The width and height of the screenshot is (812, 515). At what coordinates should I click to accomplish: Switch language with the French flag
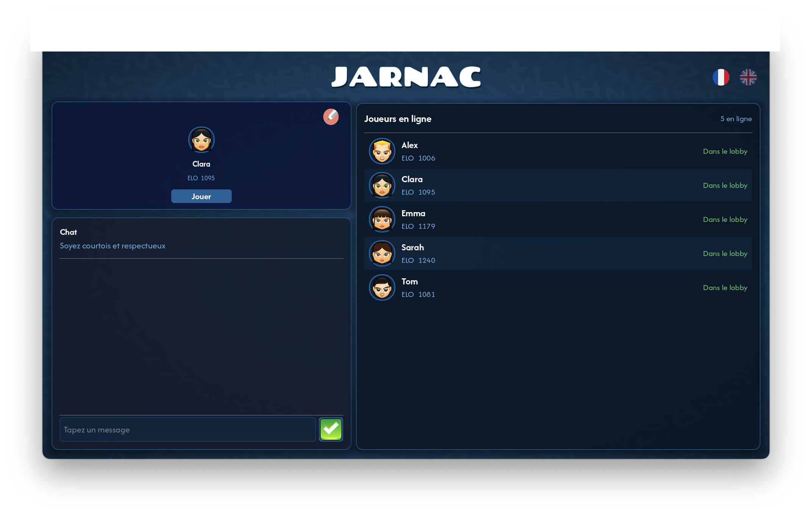(x=721, y=77)
